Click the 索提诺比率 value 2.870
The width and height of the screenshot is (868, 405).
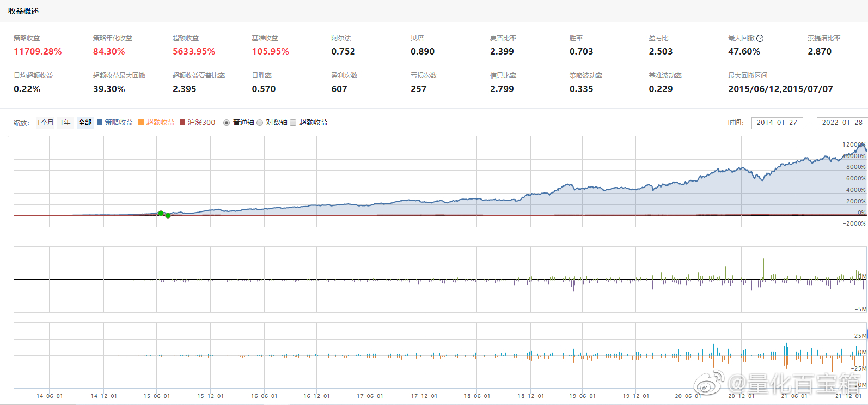coord(820,52)
